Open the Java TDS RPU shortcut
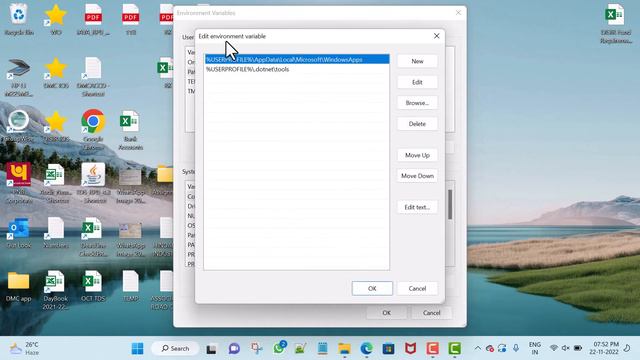640x360 pixels. tap(93, 183)
